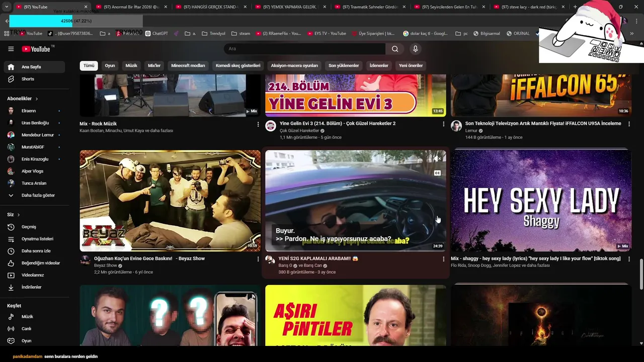644x362 pixels.
Task: Select Aksiyon-macera oyunları chip
Action: coord(294,65)
